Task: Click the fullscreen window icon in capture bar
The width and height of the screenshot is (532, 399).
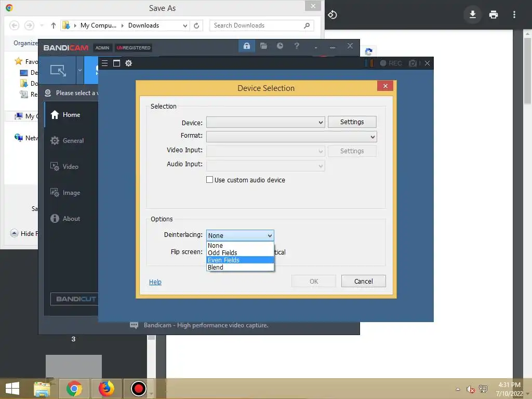Action: [116, 63]
